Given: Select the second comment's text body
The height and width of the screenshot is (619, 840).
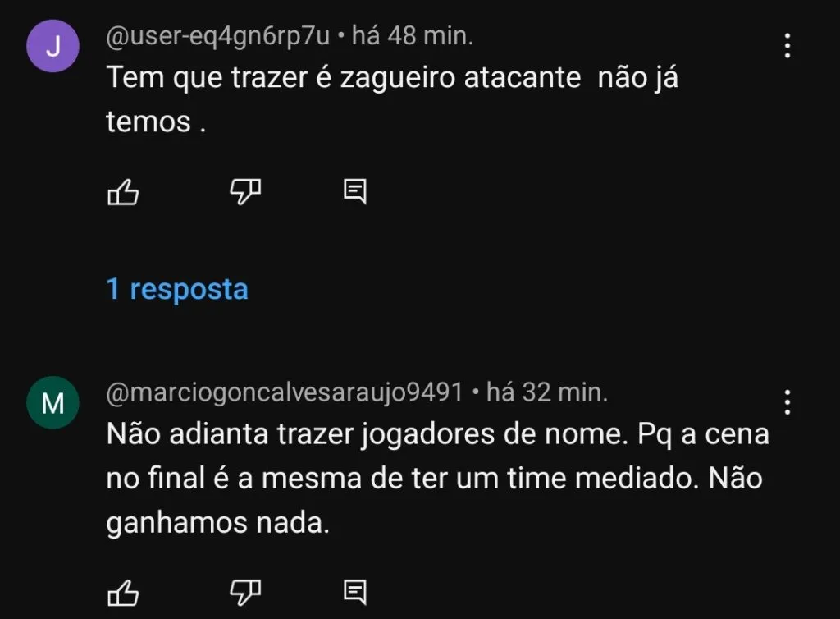Looking at the screenshot, I should pos(435,478).
